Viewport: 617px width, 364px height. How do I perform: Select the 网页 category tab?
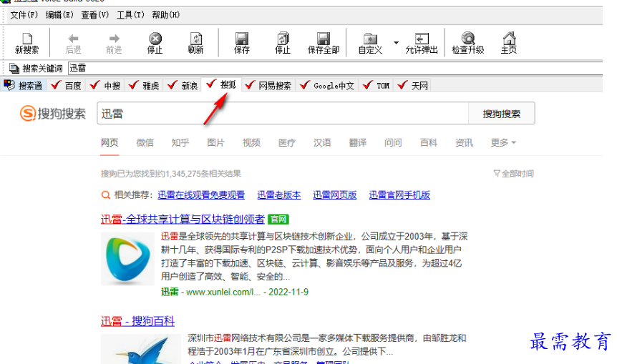[x=110, y=143]
